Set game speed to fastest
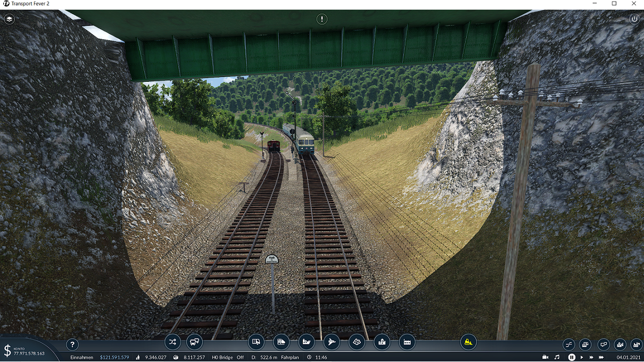 pyautogui.click(x=602, y=357)
